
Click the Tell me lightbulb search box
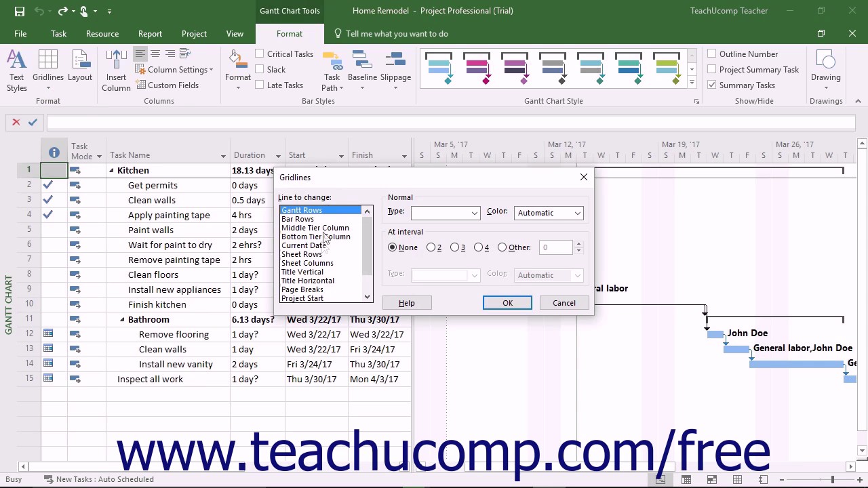(x=391, y=34)
